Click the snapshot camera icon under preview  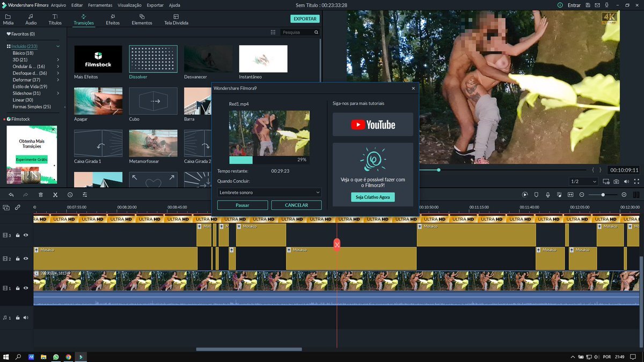click(616, 182)
